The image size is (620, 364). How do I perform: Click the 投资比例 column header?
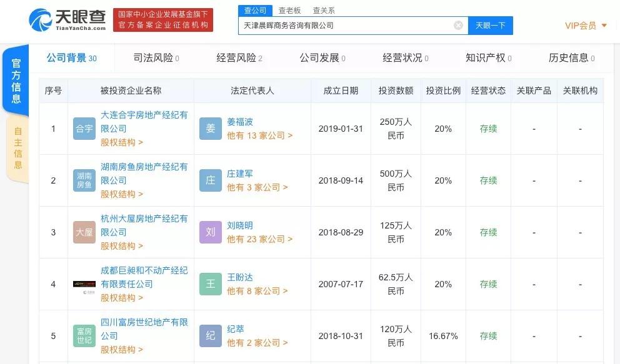(443, 91)
